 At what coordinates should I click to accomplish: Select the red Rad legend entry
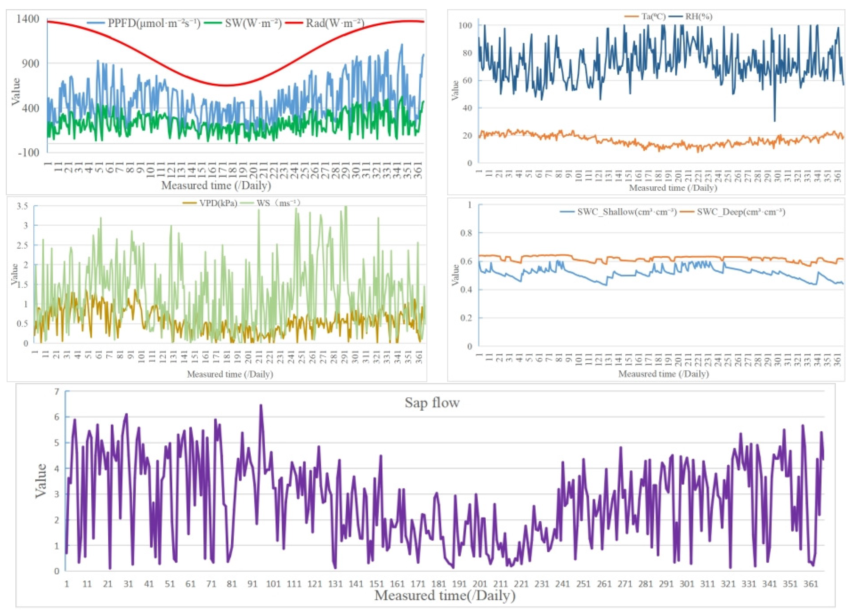[x=335, y=23]
